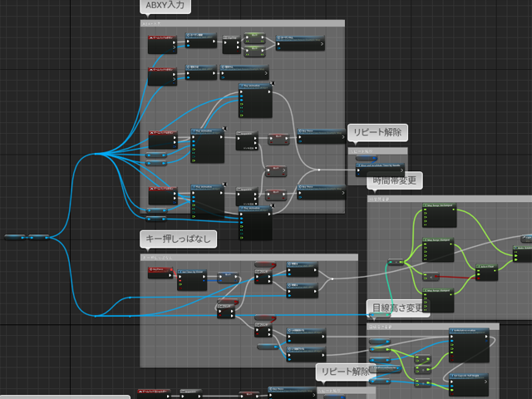Click the blue reroute point where wires branch out
Viewport: 532px width, 399px height.
[96, 155]
